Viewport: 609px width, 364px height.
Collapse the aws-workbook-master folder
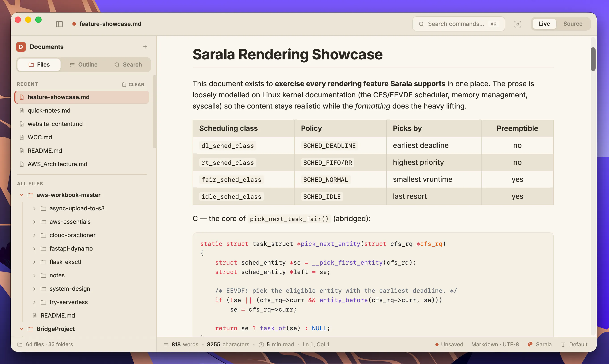click(21, 195)
